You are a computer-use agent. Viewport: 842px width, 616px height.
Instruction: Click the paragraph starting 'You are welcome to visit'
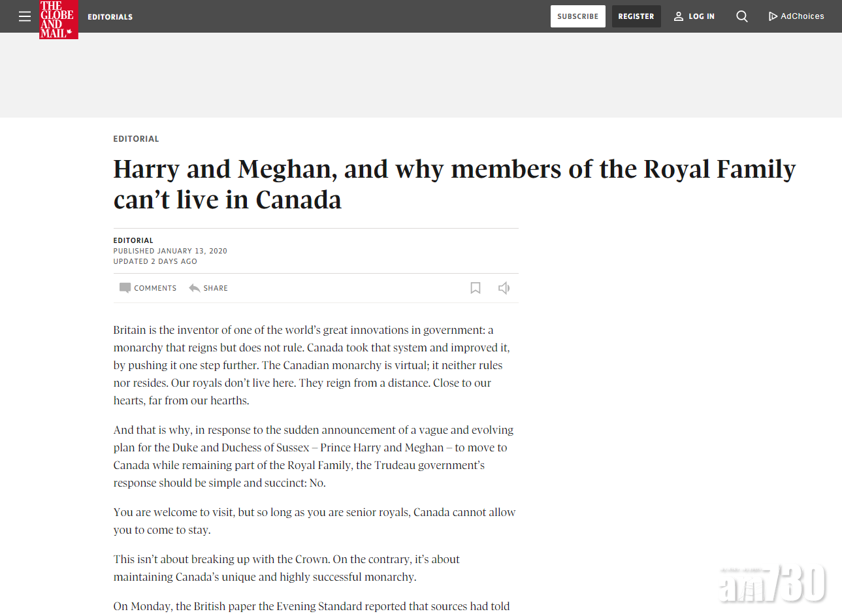pos(314,521)
